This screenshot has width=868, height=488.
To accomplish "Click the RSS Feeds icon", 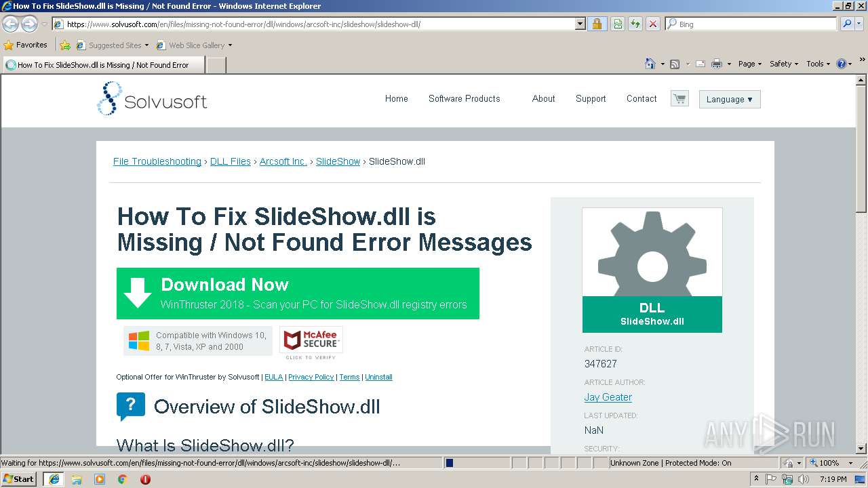I will click(675, 64).
